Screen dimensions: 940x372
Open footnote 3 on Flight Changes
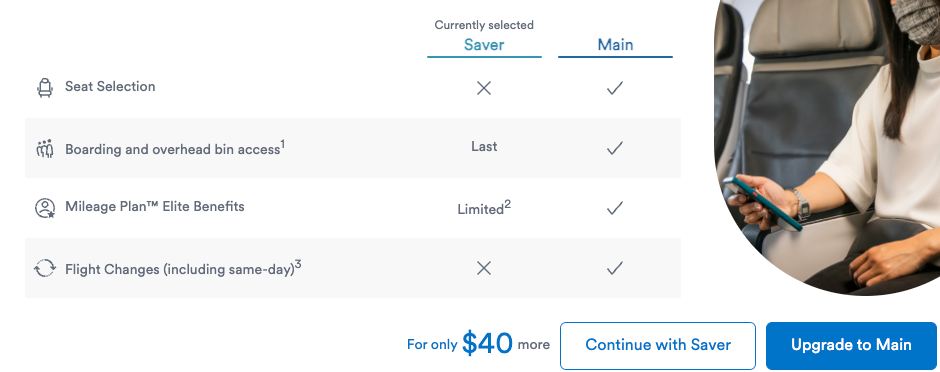(298, 264)
